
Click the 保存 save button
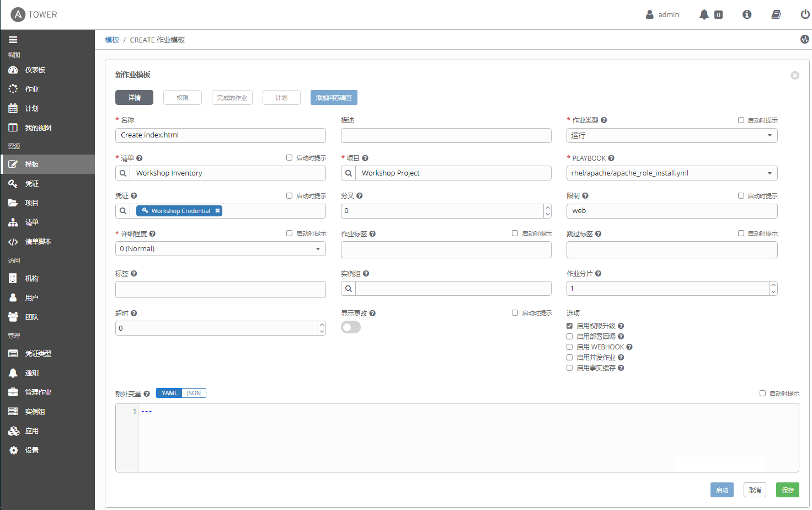pyautogui.click(x=788, y=490)
